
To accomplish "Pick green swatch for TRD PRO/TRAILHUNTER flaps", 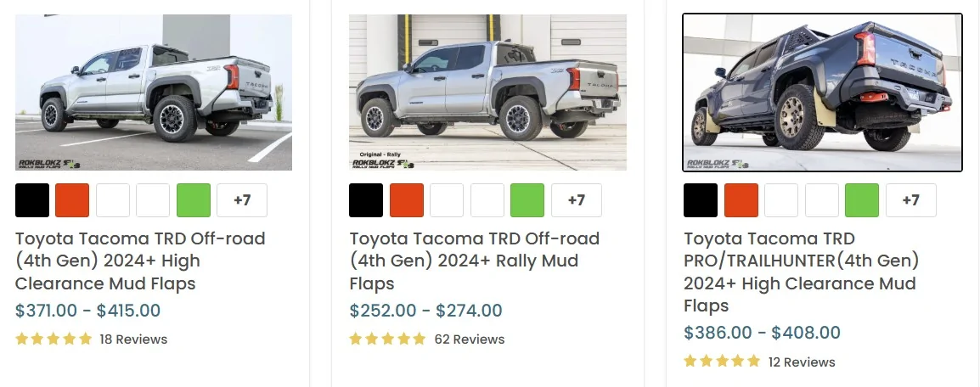I will pos(862,200).
